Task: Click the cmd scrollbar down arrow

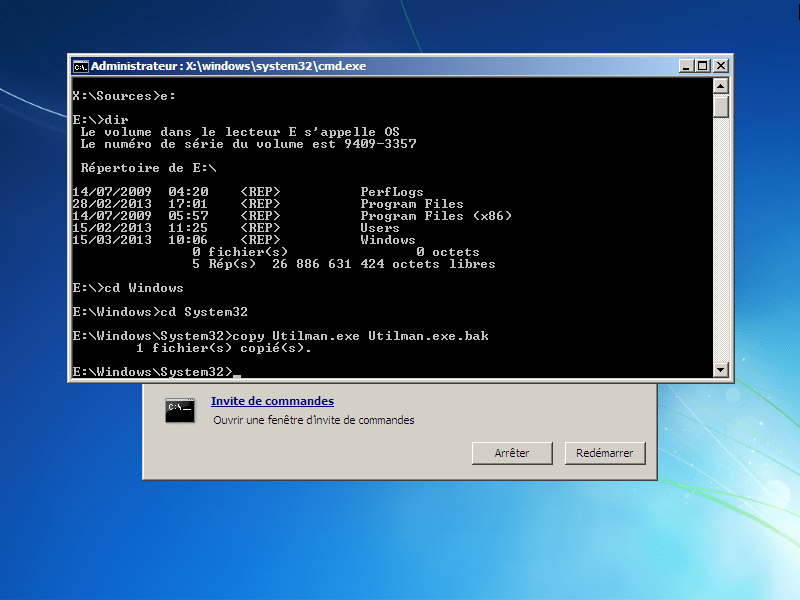Action: tap(720, 369)
